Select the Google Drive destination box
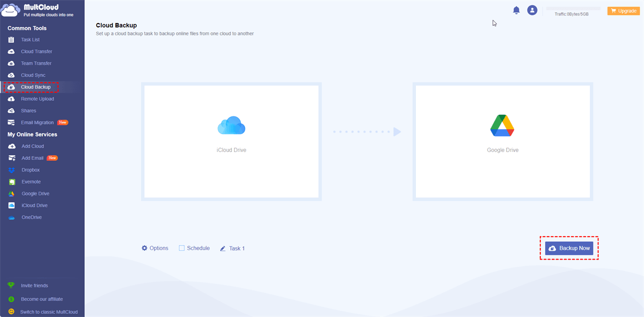The width and height of the screenshot is (644, 317). [x=503, y=142]
